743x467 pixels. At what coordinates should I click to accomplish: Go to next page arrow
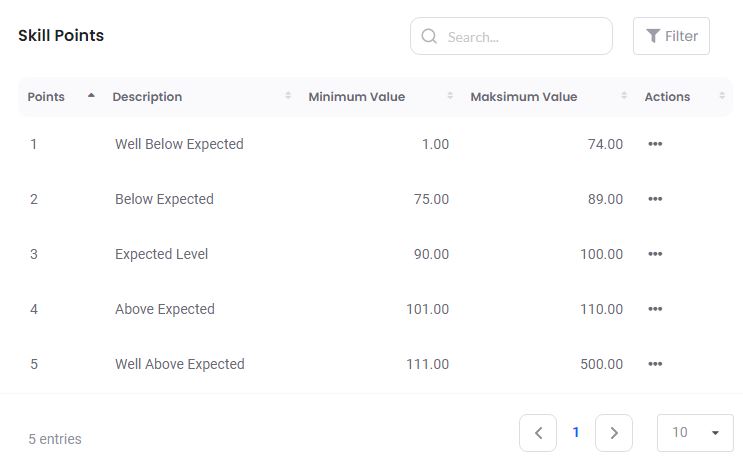pos(614,433)
